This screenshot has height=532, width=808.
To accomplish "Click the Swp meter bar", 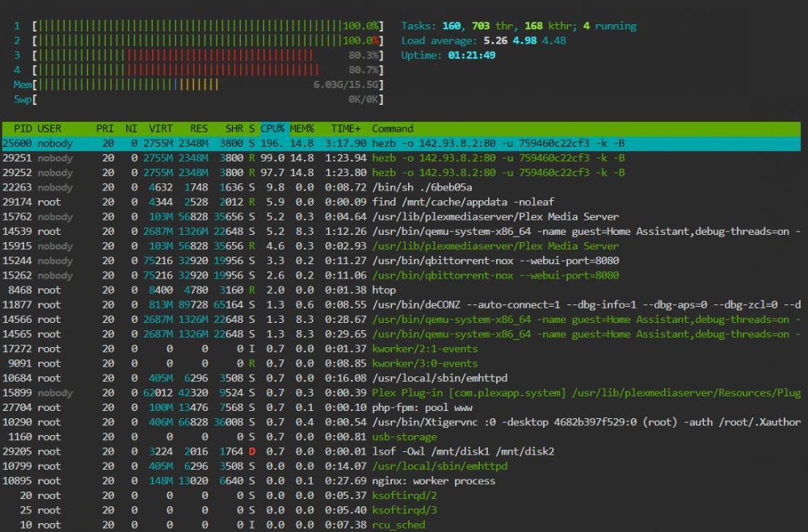I will click(x=208, y=99).
